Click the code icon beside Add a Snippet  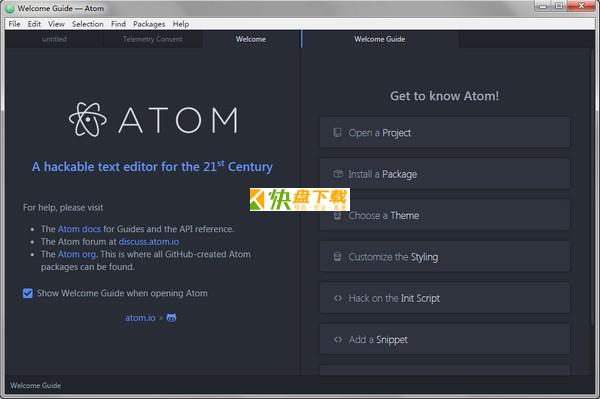[x=338, y=339]
